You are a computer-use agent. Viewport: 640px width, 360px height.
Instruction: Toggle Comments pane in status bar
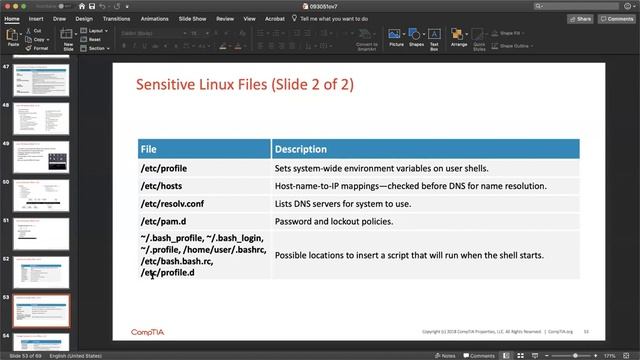(479, 356)
